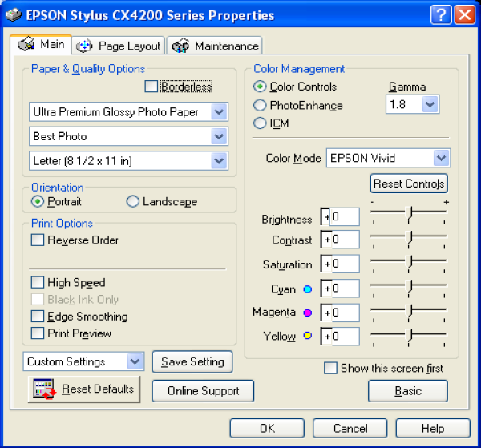This screenshot has height=448, width=481.
Task: Open the Custom Settings dropdown
Action: [x=83, y=361]
